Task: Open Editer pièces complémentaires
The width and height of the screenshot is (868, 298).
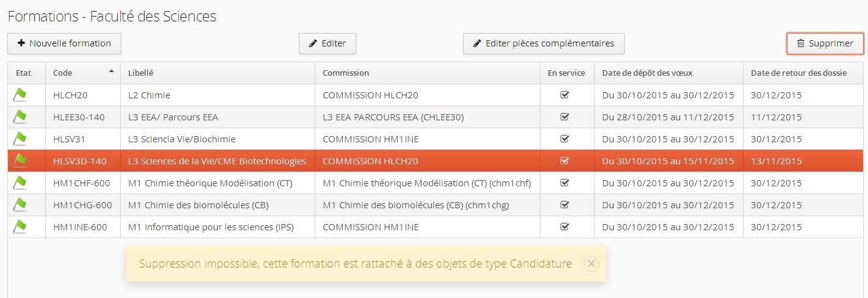Action: (543, 43)
